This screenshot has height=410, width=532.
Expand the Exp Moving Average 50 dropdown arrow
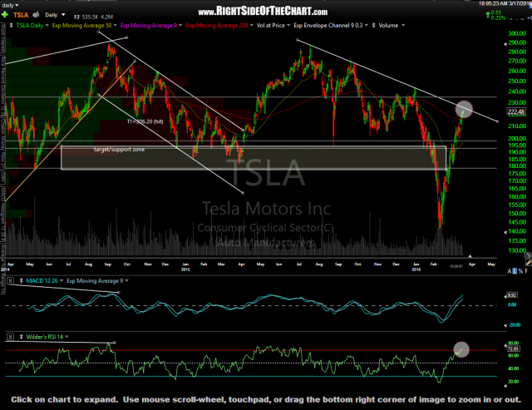click(115, 26)
